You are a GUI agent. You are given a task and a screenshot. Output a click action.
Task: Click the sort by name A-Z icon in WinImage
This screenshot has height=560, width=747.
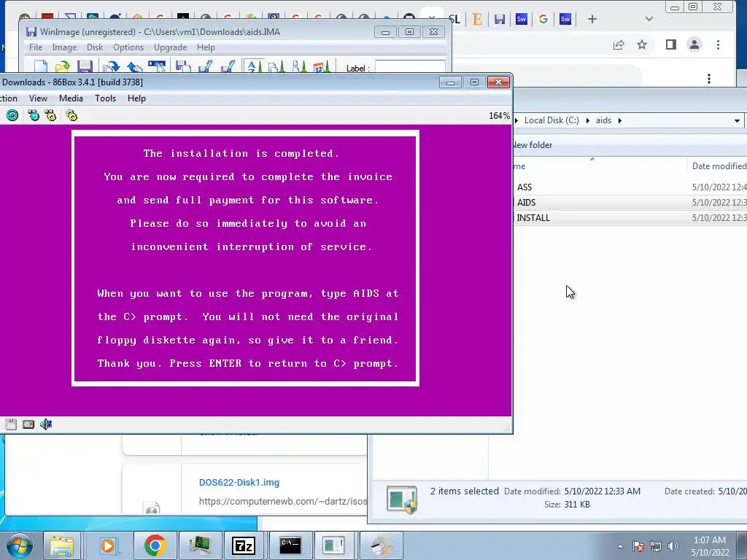pos(254,66)
